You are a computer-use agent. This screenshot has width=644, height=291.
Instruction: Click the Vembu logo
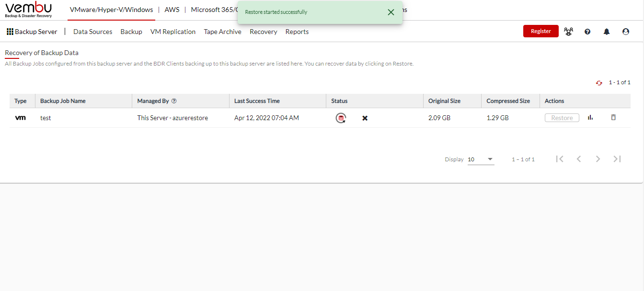29,10
